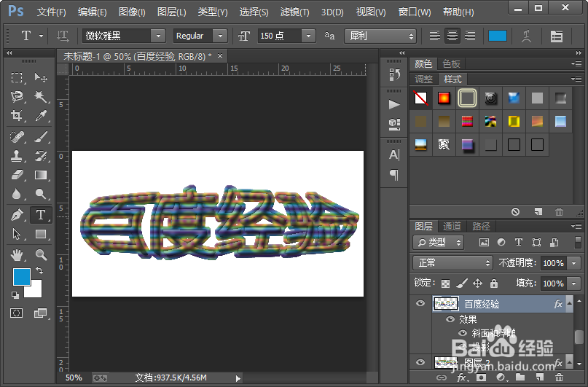Open the 文件(F) menu
Image resolution: width=588 pixels, height=387 pixels.
(x=52, y=12)
